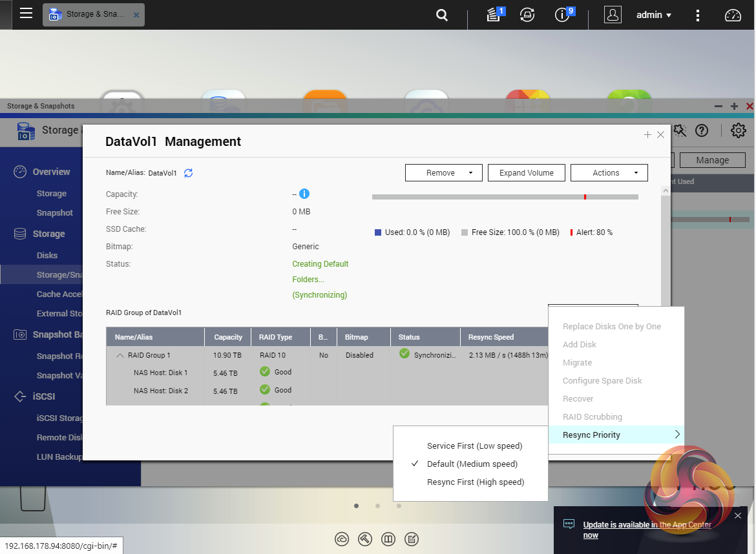Open Storage & Snapshots settings gear
Image resolution: width=756 pixels, height=554 pixels.
point(738,130)
